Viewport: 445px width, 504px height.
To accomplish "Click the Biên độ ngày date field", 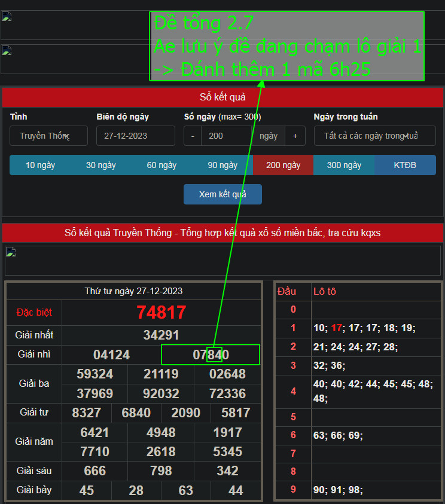I will tap(135, 136).
